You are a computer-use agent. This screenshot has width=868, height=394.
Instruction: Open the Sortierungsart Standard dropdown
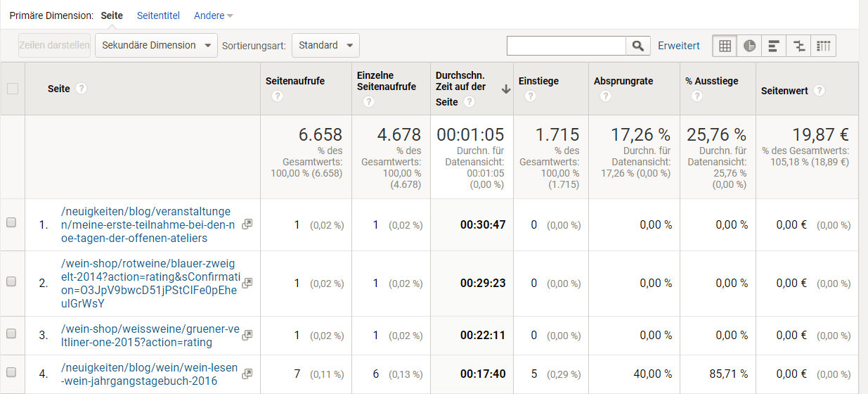pyautogui.click(x=325, y=46)
